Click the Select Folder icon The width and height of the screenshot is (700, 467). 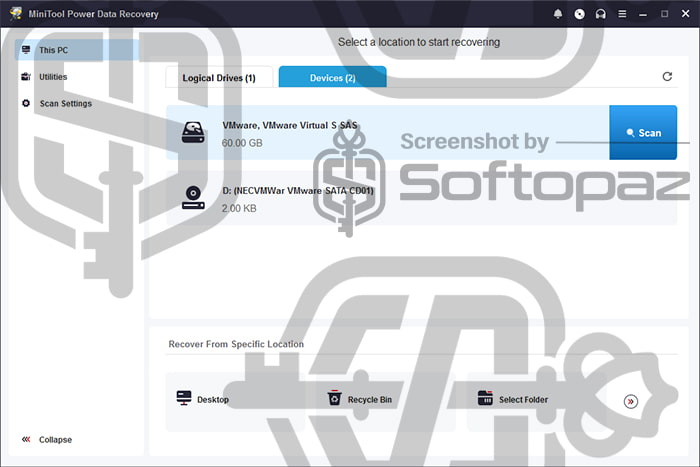[485, 398]
